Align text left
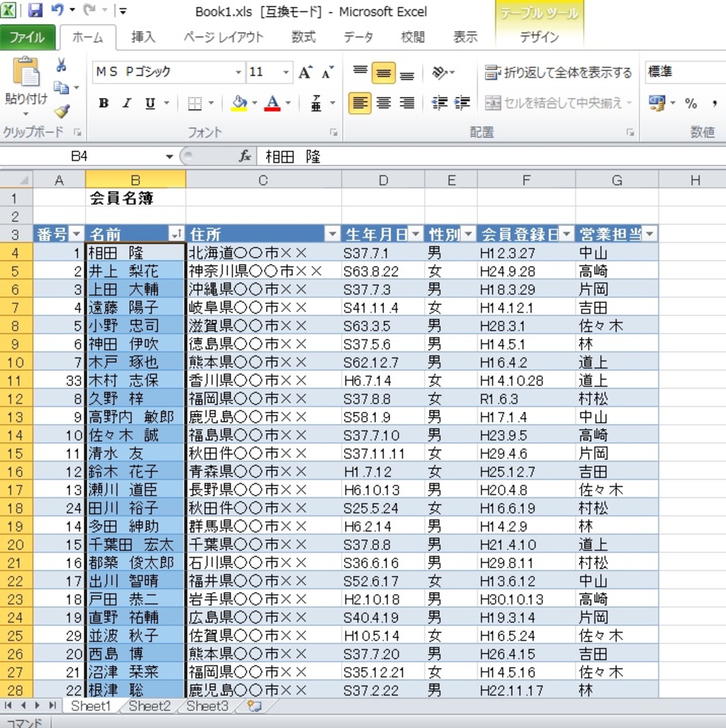The width and height of the screenshot is (726, 728). [360, 103]
